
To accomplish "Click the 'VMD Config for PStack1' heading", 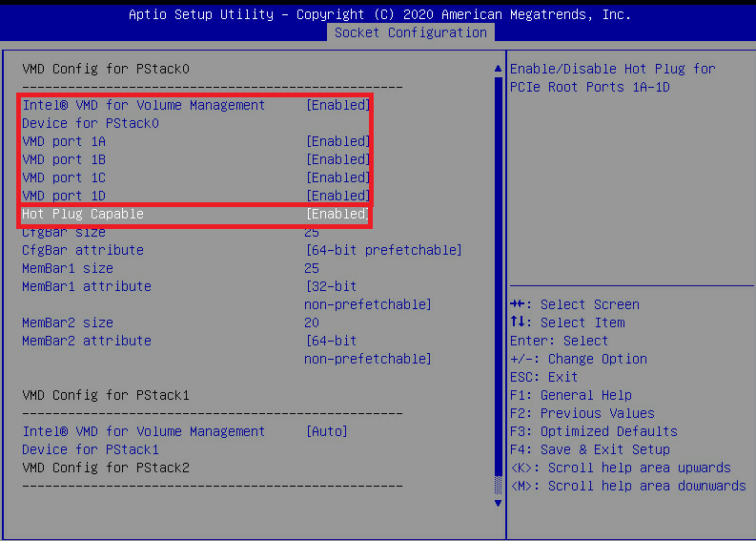I will [x=106, y=395].
